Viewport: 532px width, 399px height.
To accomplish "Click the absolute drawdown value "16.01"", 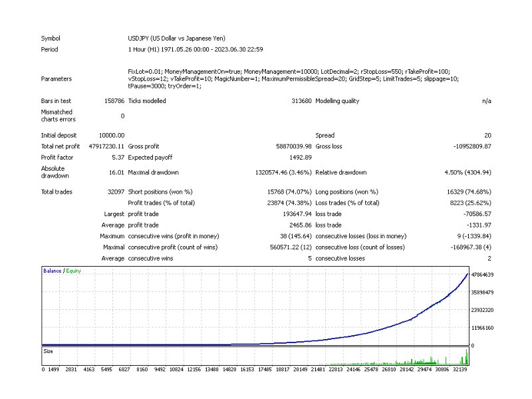I will tap(116, 172).
